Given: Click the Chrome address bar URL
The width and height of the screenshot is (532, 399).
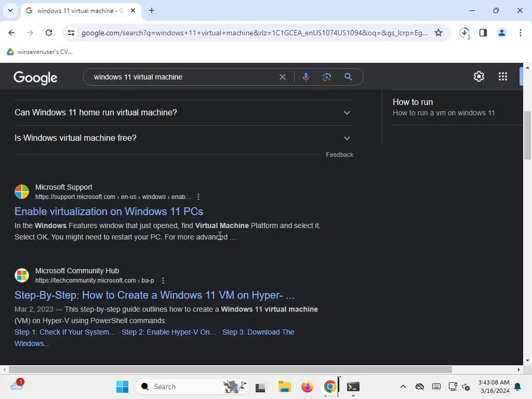Looking at the screenshot, I should click(255, 33).
